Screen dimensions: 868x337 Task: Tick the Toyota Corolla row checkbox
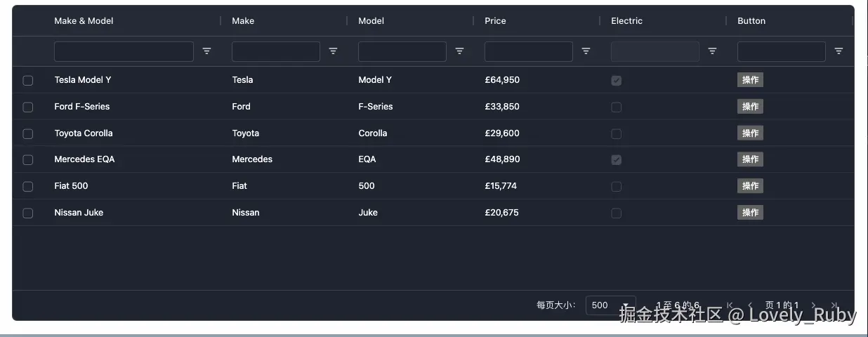[x=28, y=133]
